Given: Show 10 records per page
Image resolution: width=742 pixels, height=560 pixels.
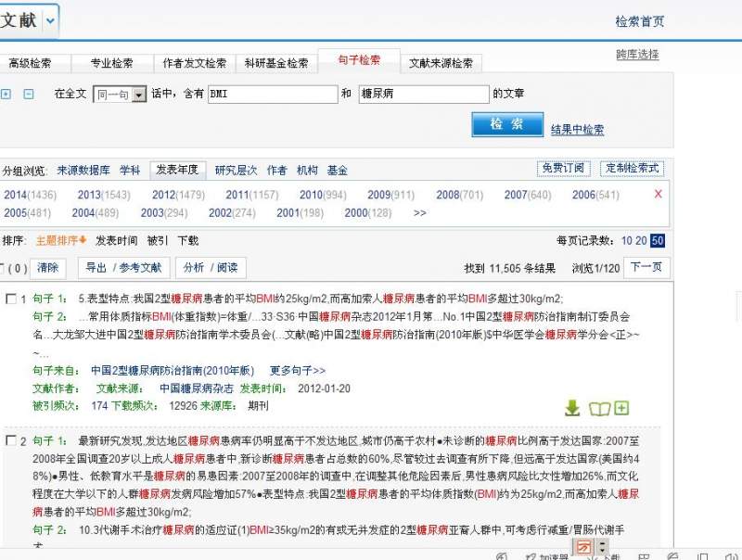Looking at the screenshot, I should [627, 241].
